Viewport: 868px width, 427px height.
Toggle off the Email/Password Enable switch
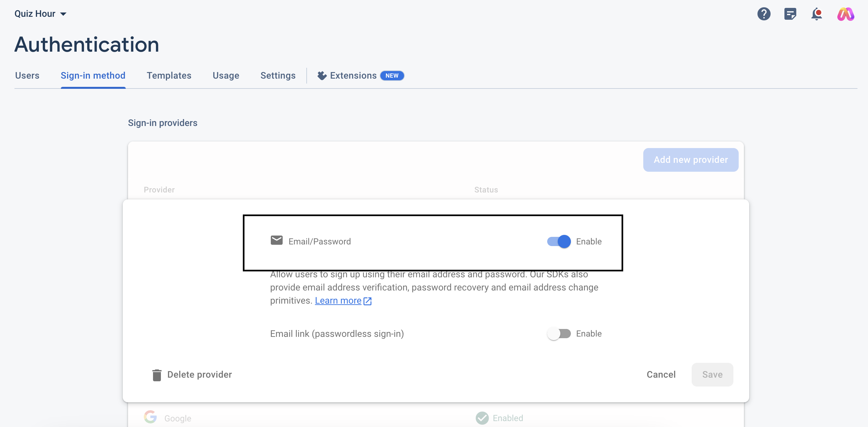pos(559,241)
